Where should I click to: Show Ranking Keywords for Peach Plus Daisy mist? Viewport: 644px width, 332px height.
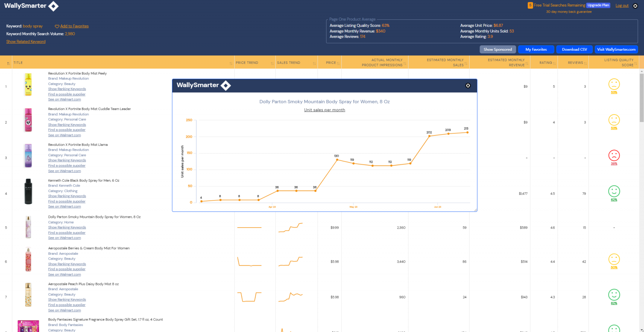[67, 300]
